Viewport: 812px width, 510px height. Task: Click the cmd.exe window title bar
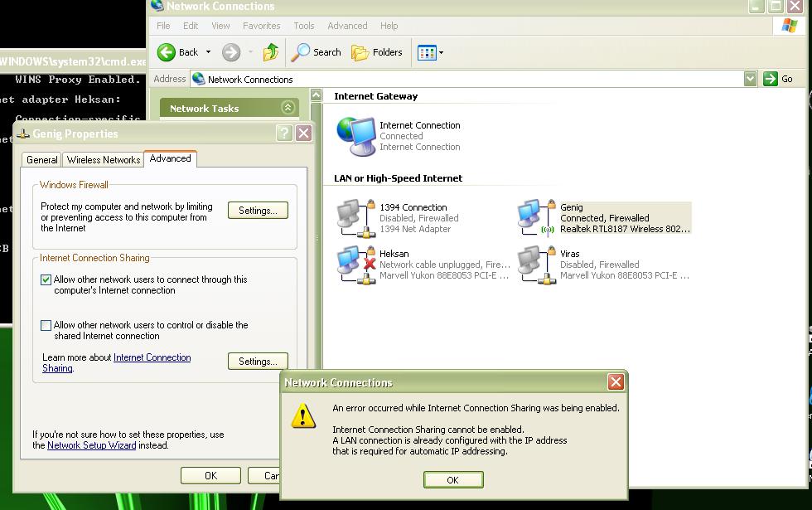point(73,61)
